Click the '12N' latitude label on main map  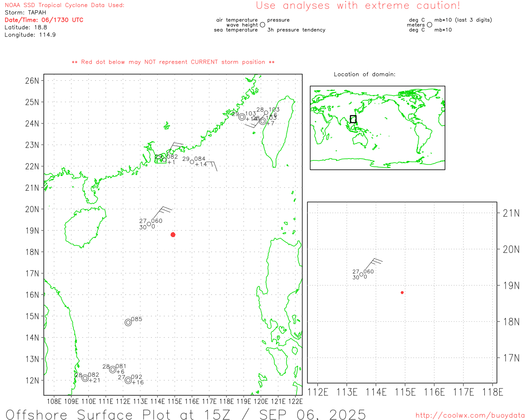(x=32, y=381)
